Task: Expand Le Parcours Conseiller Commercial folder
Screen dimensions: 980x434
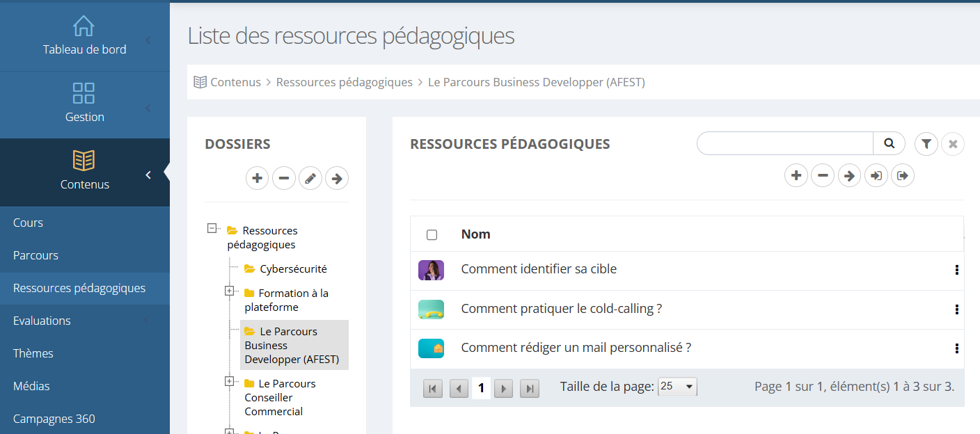Action: [229, 382]
